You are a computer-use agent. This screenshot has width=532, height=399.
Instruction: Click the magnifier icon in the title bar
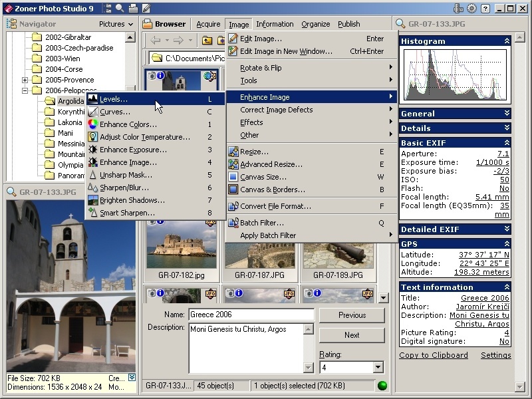point(120,8)
